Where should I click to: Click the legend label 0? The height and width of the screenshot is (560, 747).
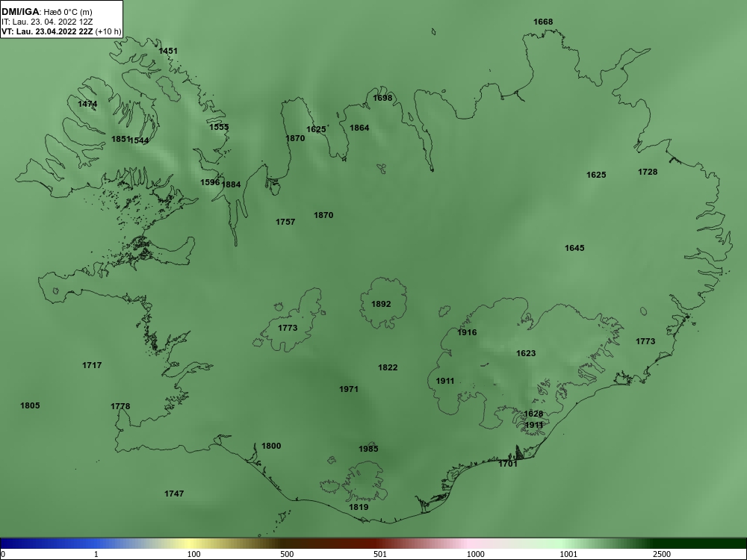(2, 554)
